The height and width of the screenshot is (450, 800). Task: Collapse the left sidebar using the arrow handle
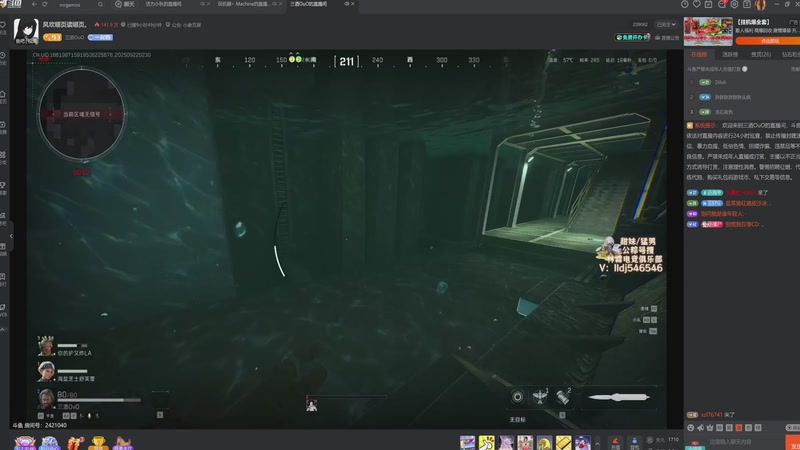(x=11, y=236)
